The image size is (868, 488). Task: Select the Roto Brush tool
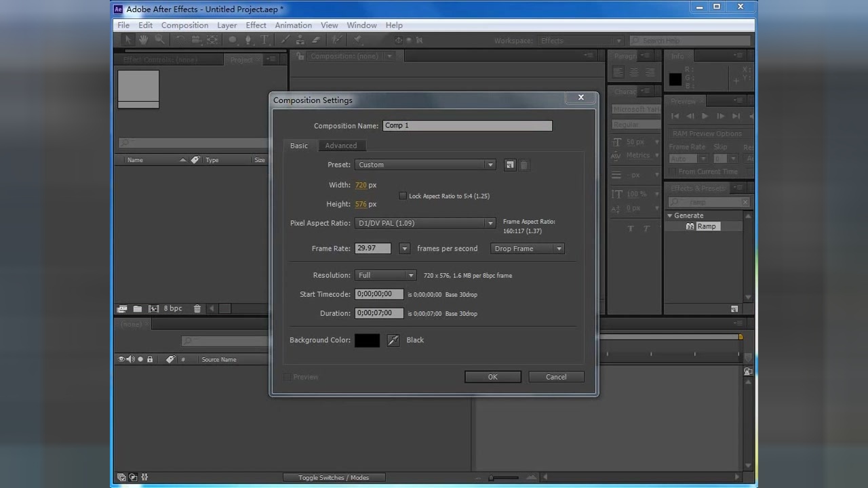[x=337, y=39]
